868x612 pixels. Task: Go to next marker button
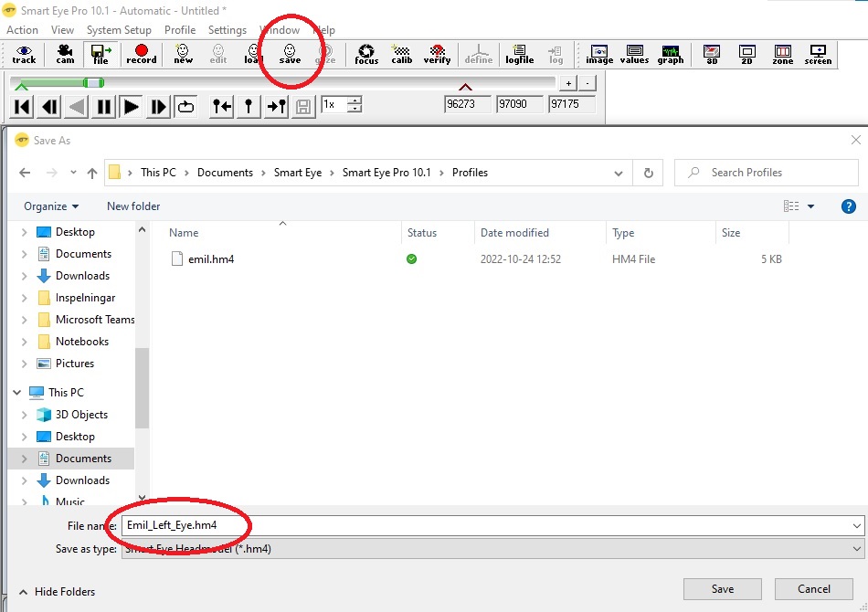point(276,106)
